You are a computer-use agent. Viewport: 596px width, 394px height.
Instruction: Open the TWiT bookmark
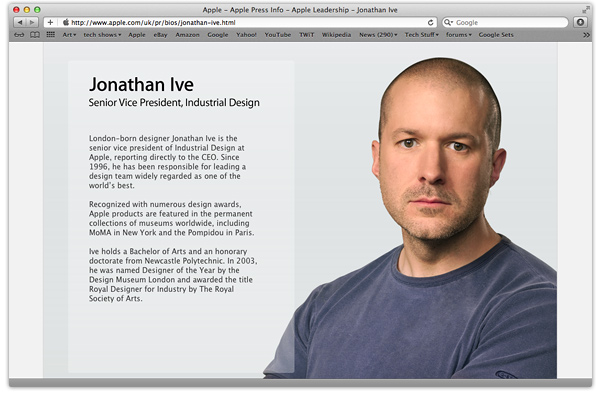[306, 35]
